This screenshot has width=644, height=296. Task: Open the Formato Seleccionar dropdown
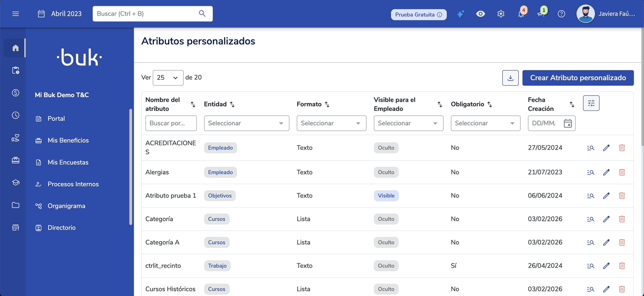(331, 123)
